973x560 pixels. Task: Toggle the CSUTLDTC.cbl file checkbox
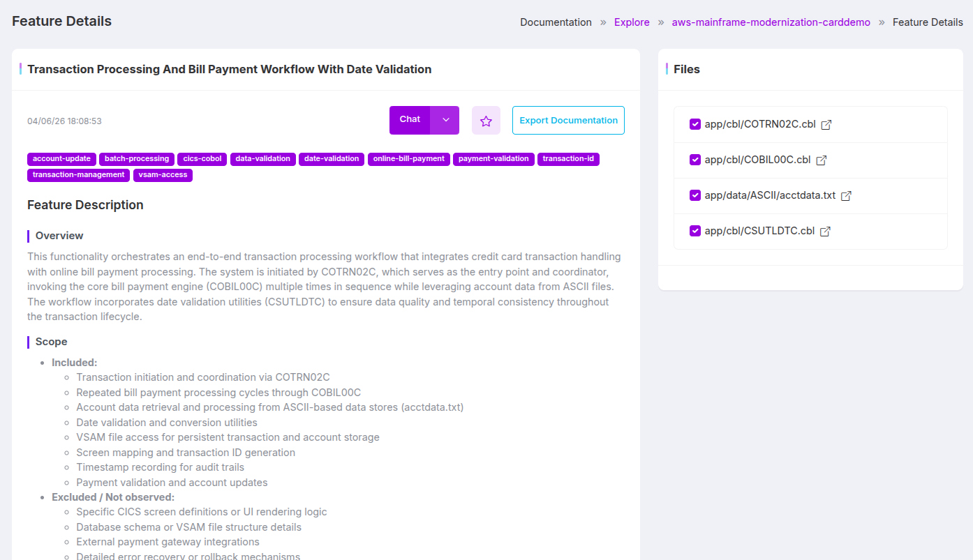coord(695,231)
